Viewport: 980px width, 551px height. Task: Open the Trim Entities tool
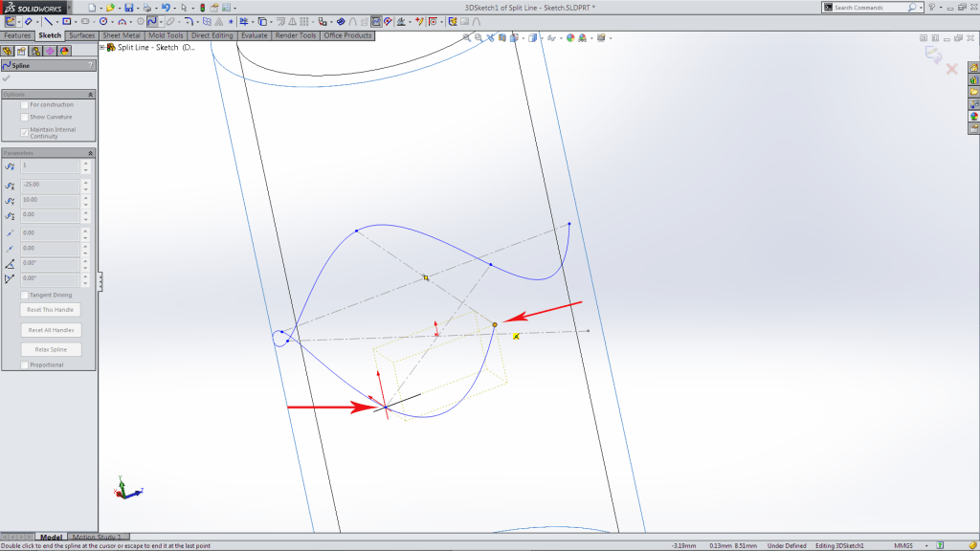(244, 20)
